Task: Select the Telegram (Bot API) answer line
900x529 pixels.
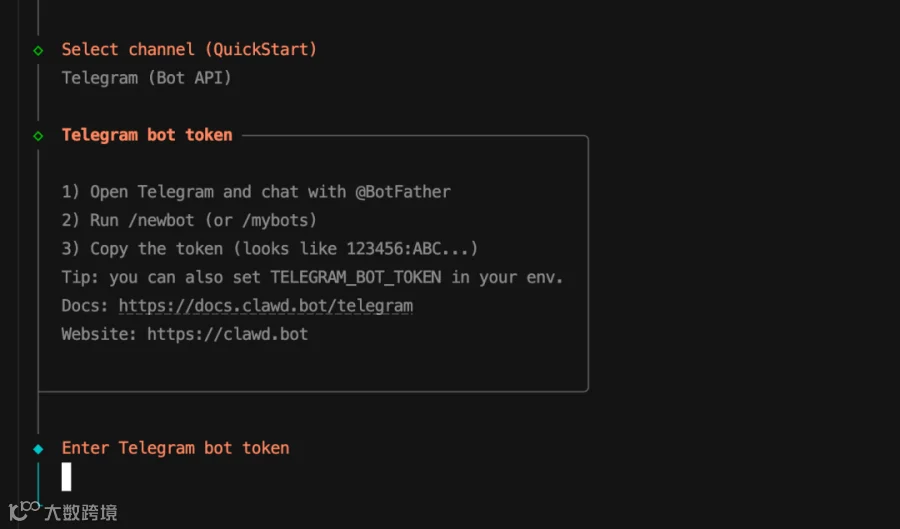Action: 146,78
